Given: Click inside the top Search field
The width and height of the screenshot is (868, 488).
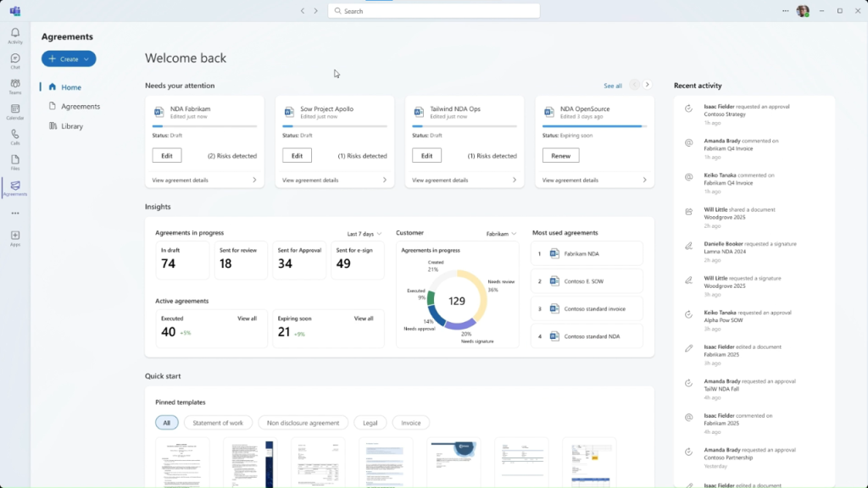Looking at the screenshot, I should (x=434, y=10).
